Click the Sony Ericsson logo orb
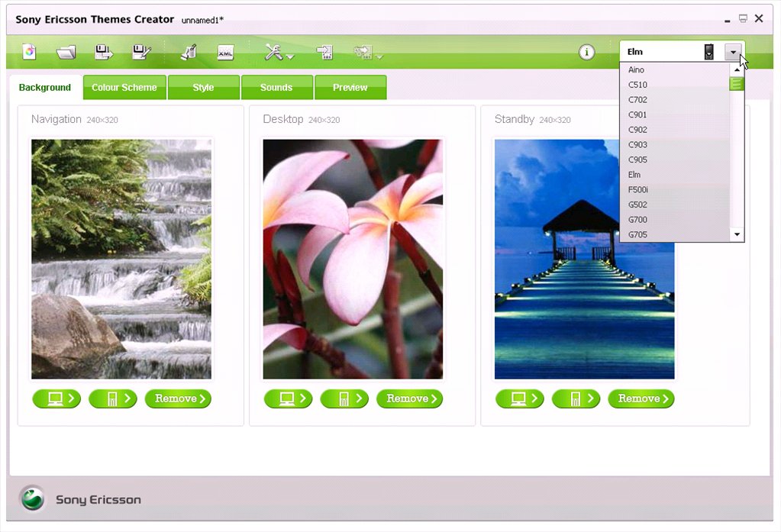The height and width of the screenshot is (532, 781). (33, 498)
